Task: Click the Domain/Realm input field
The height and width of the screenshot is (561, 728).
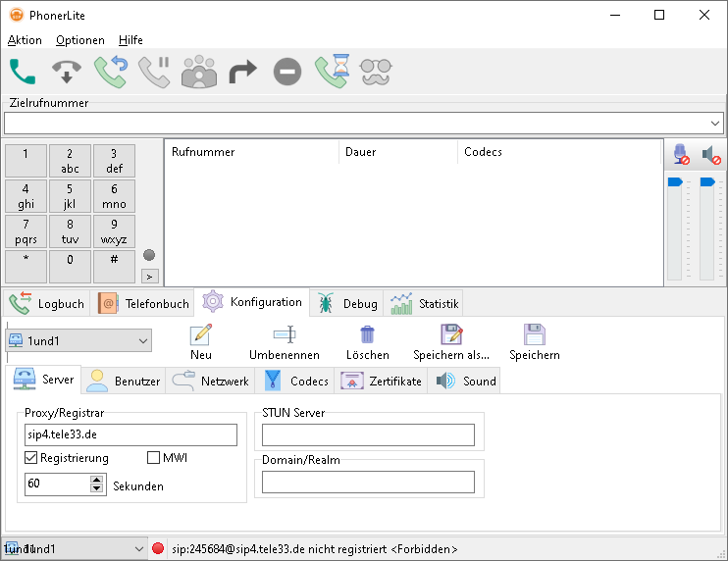Action: click(x=368, y=483)
